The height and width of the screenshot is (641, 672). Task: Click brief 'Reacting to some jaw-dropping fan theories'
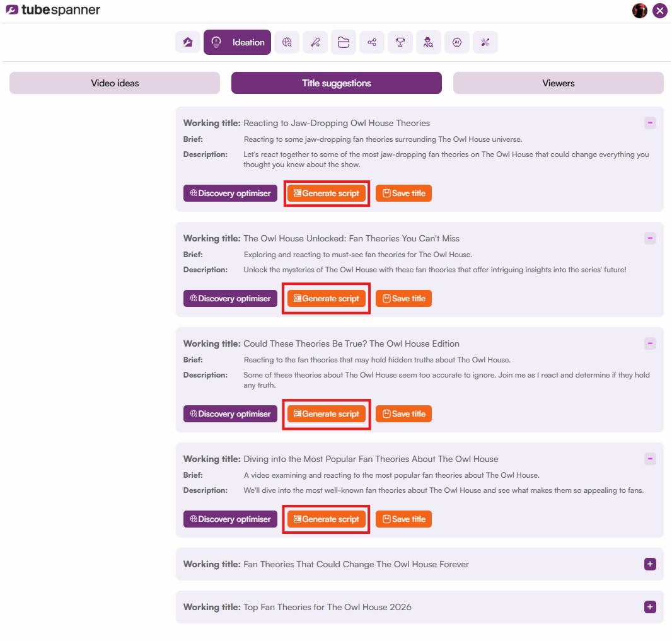point(383,140)
